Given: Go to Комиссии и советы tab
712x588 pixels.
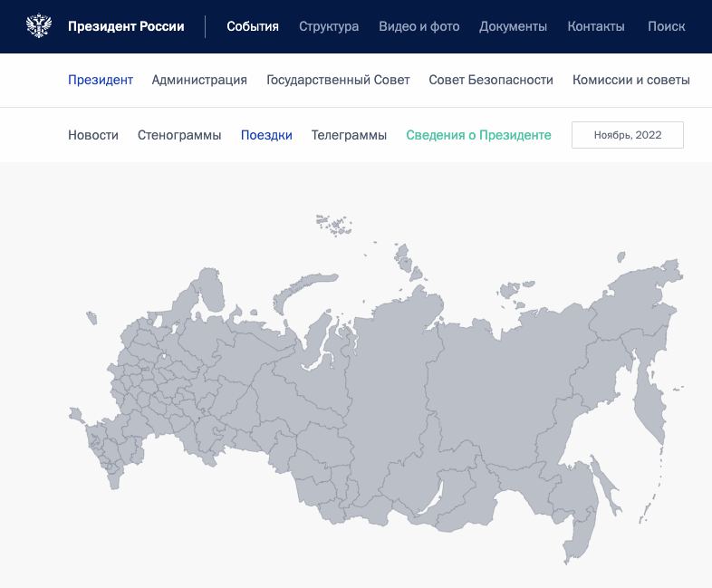Looking at the screenshot, I should point(631,80).
